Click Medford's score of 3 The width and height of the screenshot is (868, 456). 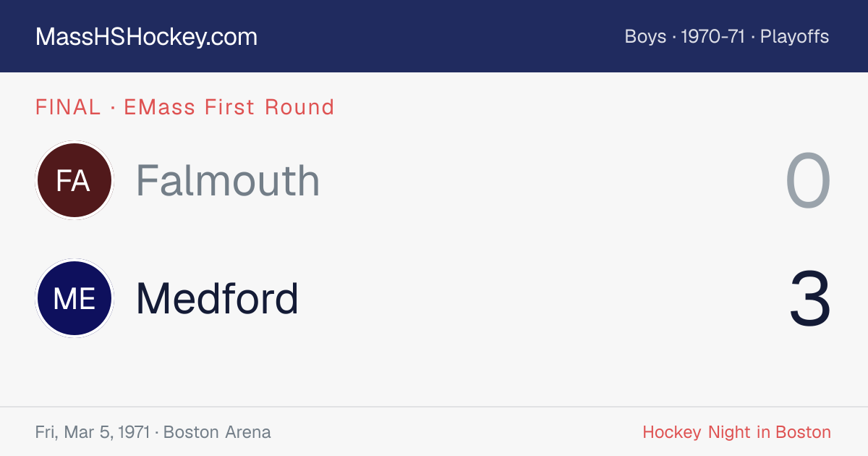(810, 299)
